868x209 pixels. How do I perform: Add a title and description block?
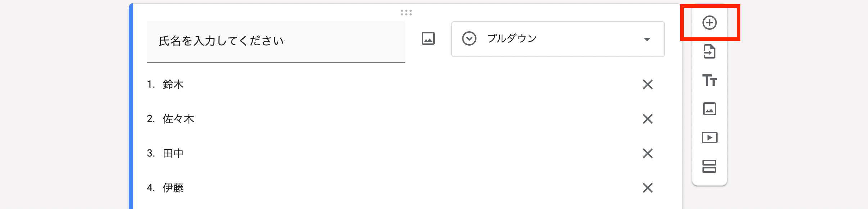[709, 80]
